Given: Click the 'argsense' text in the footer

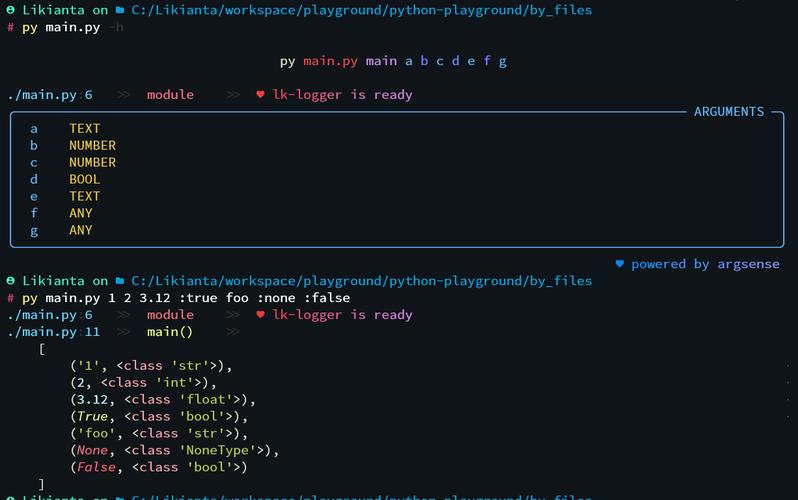Looking at the screenshot, I should [x=750, y=264].
